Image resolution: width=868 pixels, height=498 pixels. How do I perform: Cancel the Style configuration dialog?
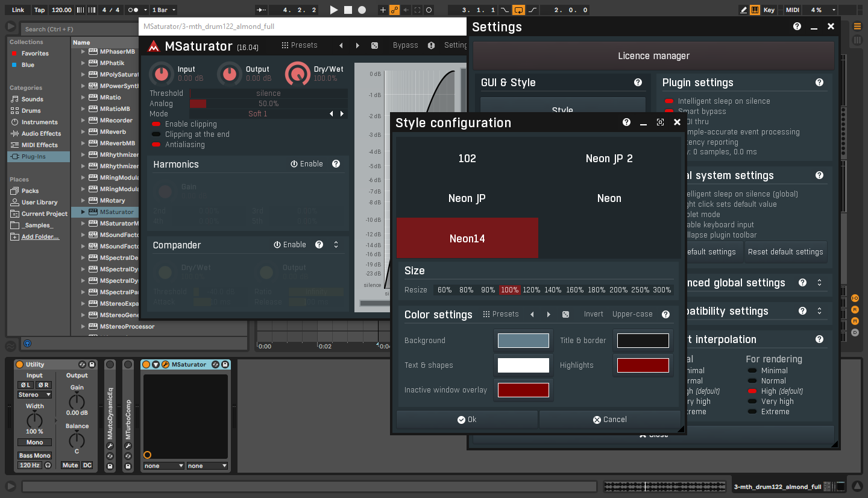point(609,420)
